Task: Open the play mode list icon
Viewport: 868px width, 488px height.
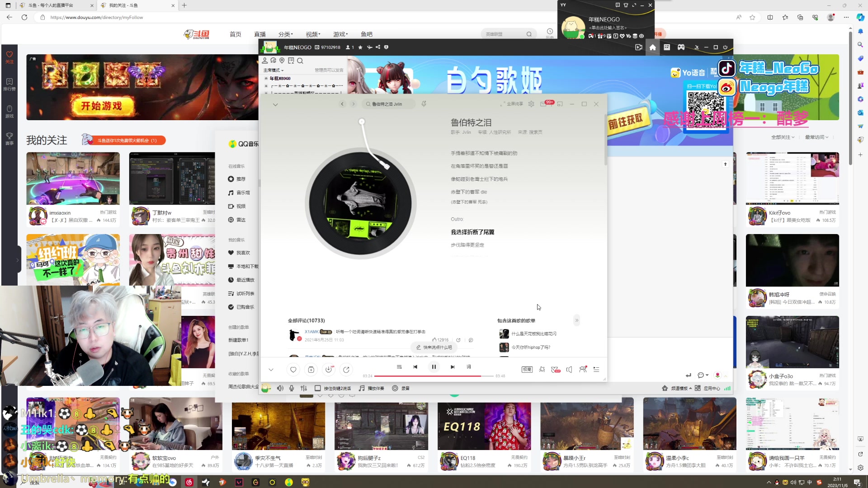Action: coord(399,367)
